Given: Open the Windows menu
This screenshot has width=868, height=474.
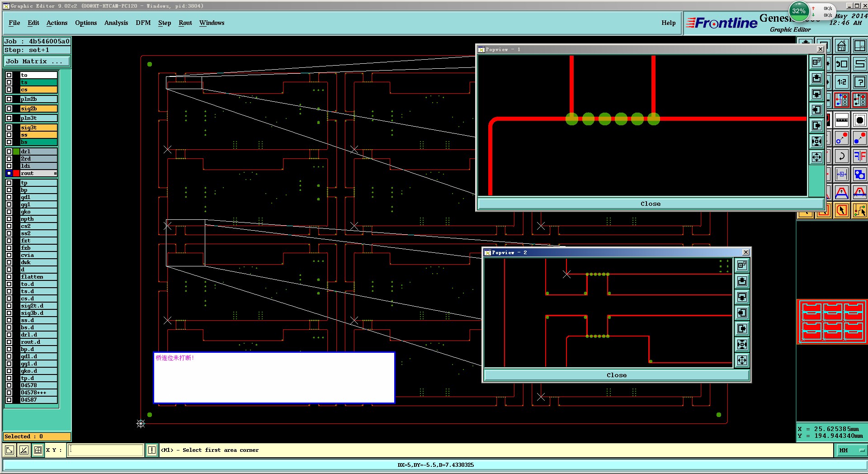Looking at the screenshot, I should (x=212, y=23).
